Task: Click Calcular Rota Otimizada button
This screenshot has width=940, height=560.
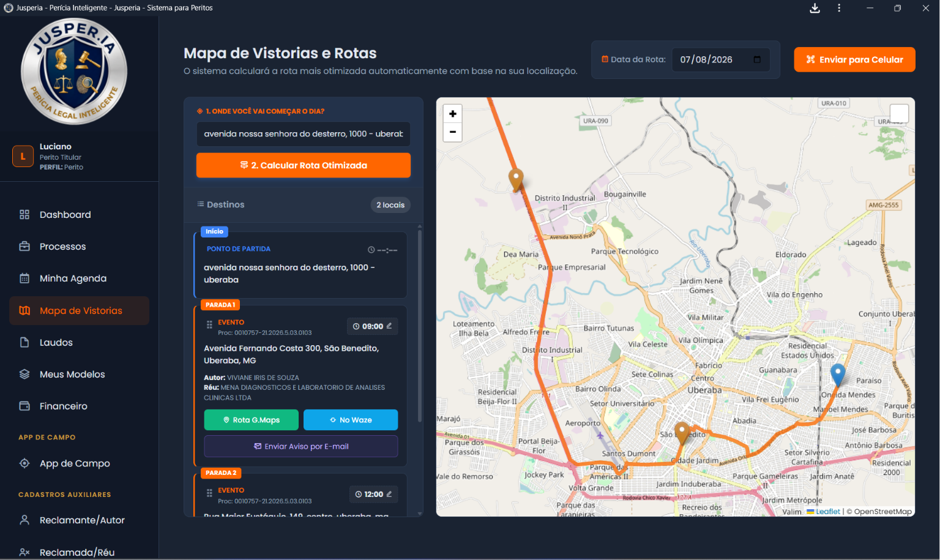Action: point(304,165)
